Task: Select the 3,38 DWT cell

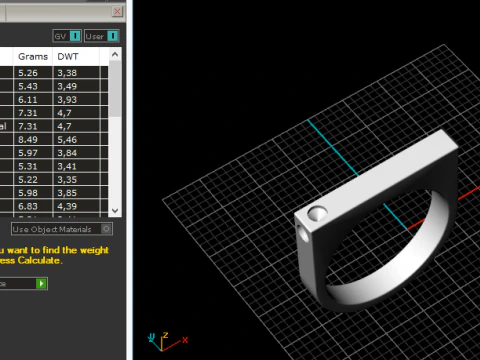Action: click(76, 73)
